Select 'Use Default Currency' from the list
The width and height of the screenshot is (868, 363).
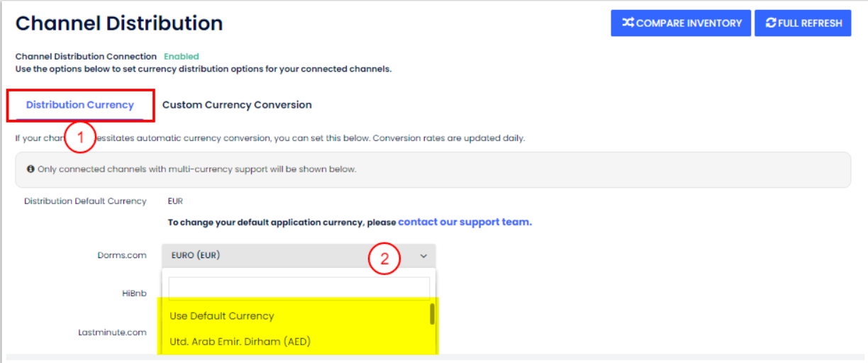tap(222, 315)
